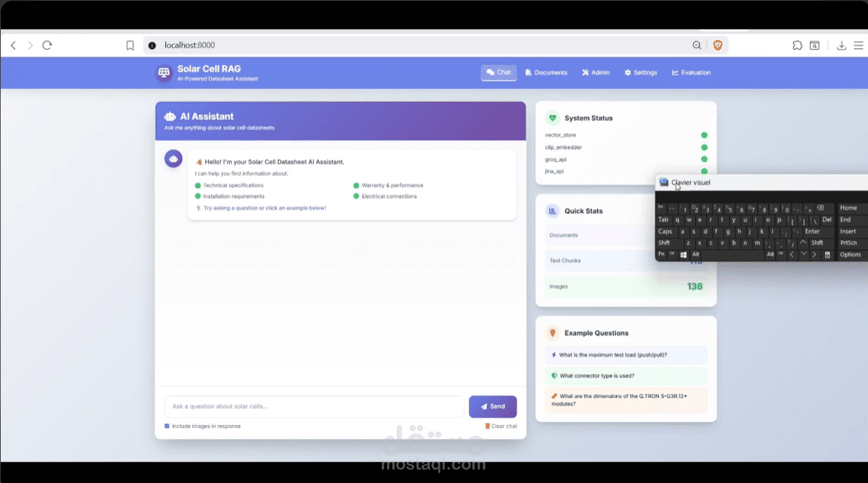The image size is (868, 483).
Task: Open the Admin tab
Action: click(596, 72)
